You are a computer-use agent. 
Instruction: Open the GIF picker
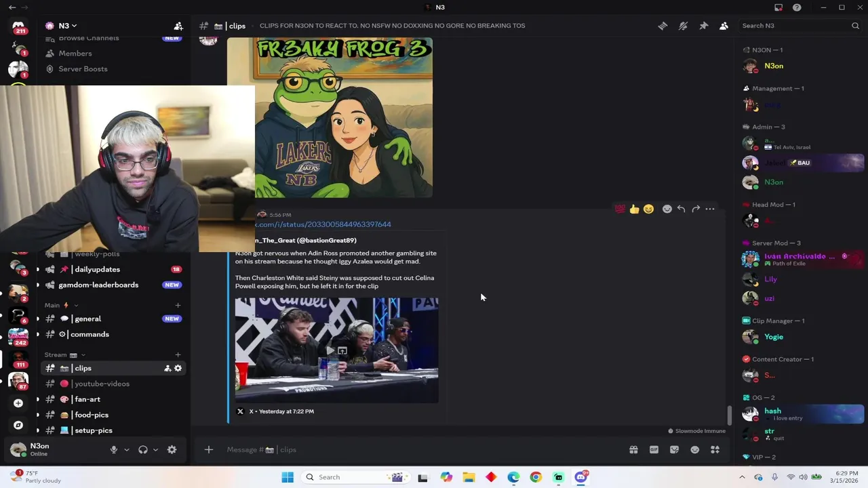click(654, 449)
